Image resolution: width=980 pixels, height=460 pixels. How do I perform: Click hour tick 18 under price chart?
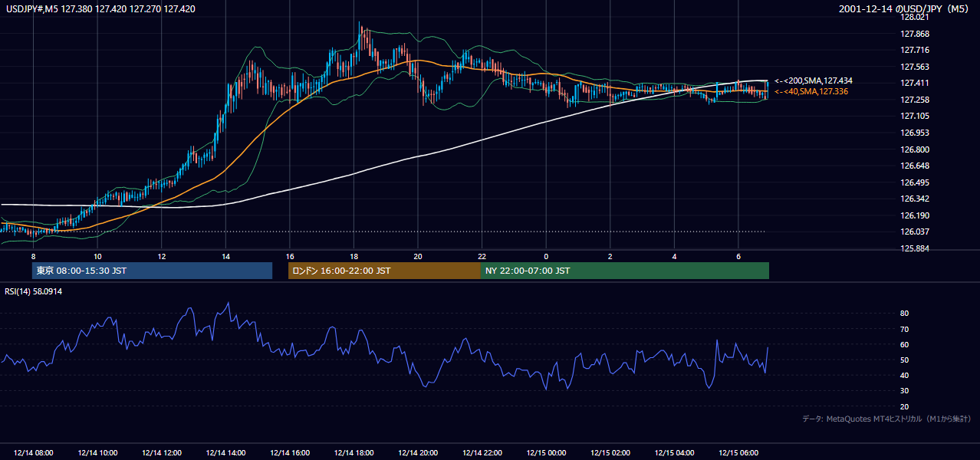click(354, 256)
